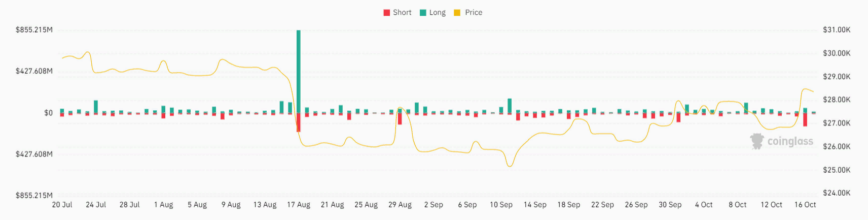Screen dimensions: 868x220
Task: Click the $0 liquidation axis label
Action: [x=48, y=113]
